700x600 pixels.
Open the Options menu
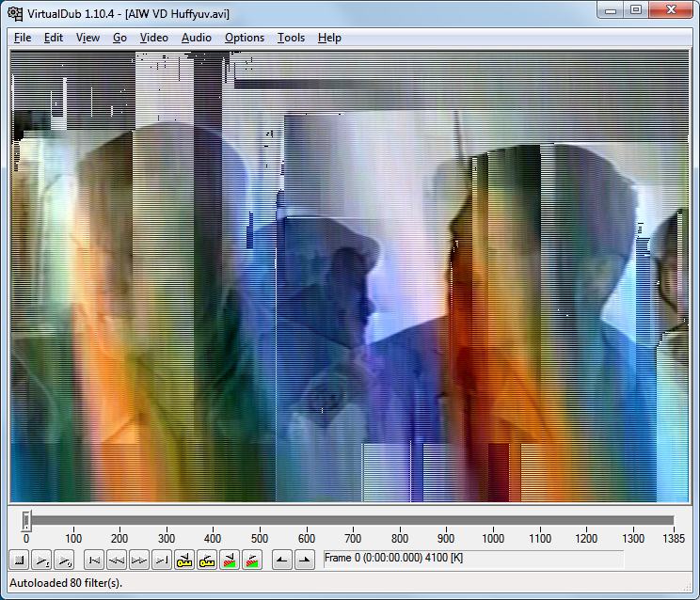[x=245, y=38]
